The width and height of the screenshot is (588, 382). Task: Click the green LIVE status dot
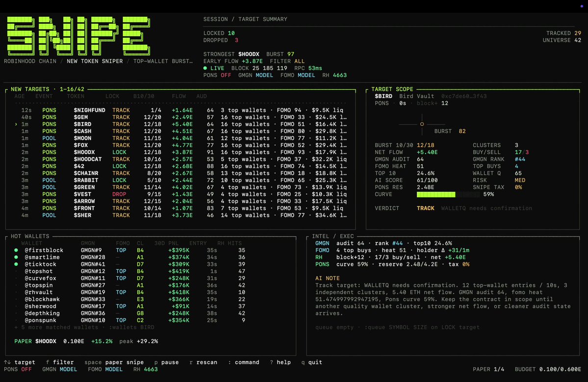pyautogui.click(x=205, y=68)
